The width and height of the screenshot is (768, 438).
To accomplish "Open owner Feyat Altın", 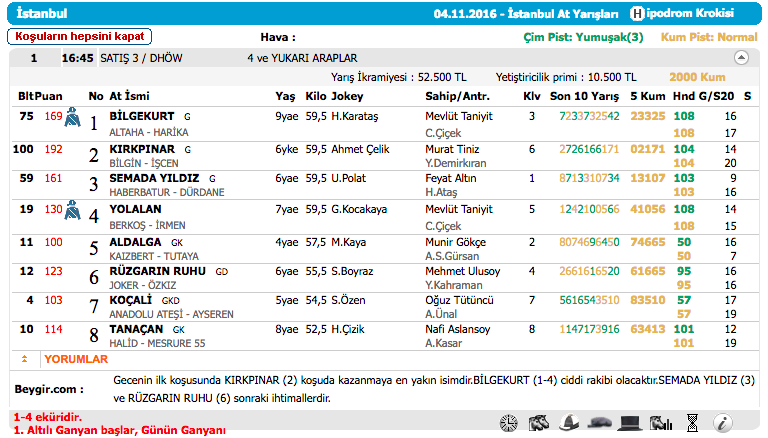I will click(451, 178).
